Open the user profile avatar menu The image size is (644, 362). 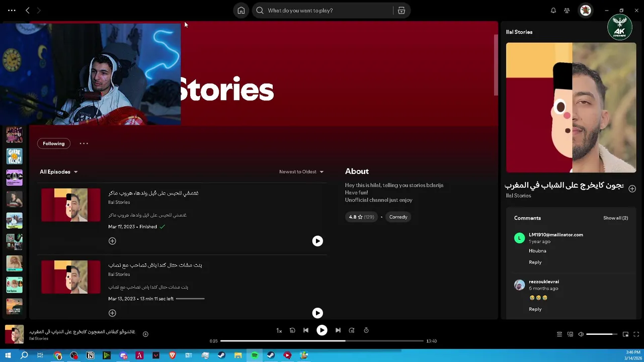(586, 11)
